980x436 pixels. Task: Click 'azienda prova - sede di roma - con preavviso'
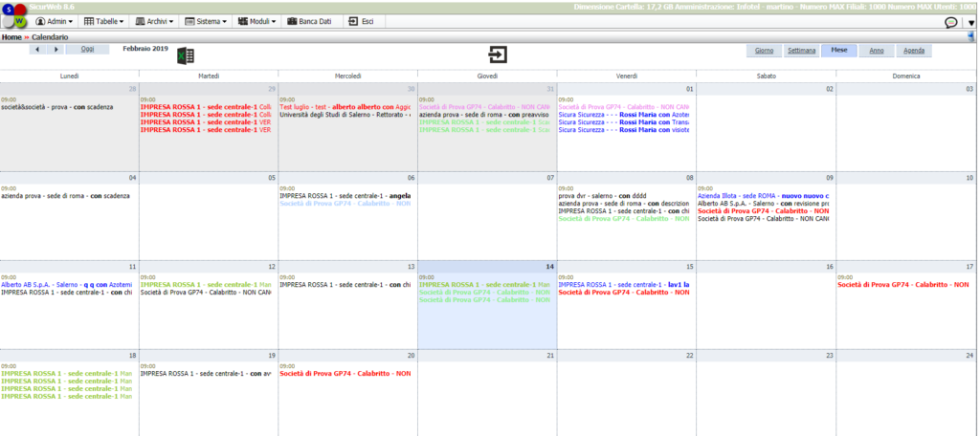click(x=483, y=115)
